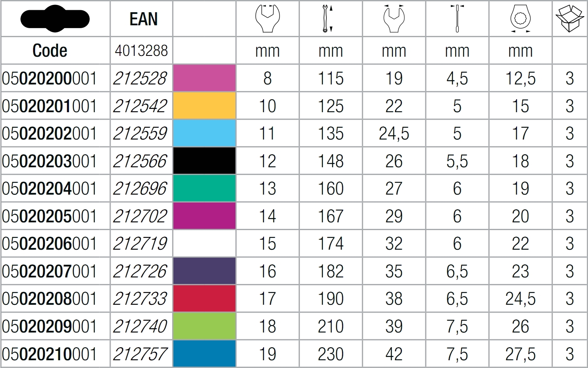588x368 pixels.
Task: Select product code 05020210001
Action: [x=49, y=354]
